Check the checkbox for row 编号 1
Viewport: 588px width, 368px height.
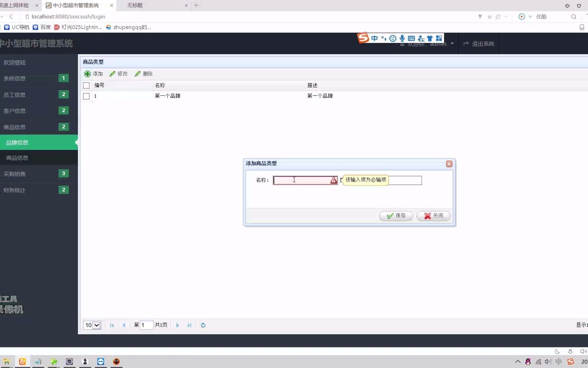86,96
